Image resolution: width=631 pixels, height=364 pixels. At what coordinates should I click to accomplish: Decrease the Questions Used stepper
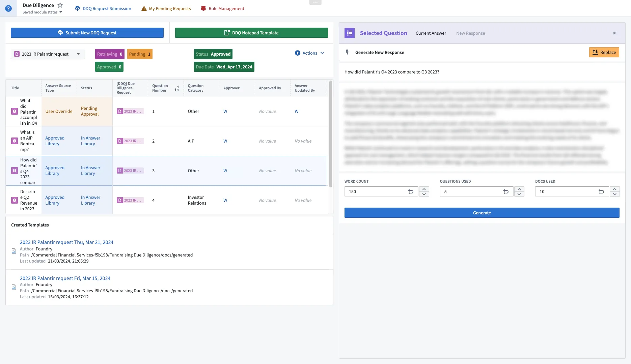519,194
